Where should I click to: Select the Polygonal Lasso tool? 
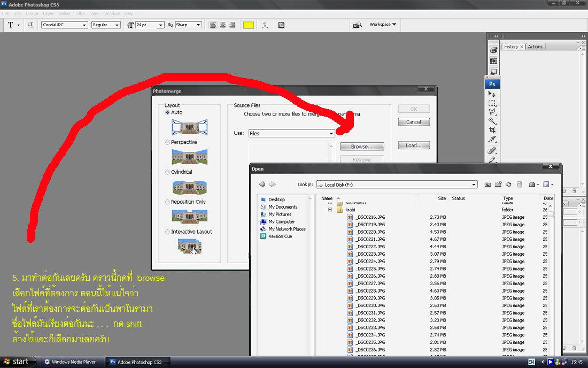coord(492,112)
